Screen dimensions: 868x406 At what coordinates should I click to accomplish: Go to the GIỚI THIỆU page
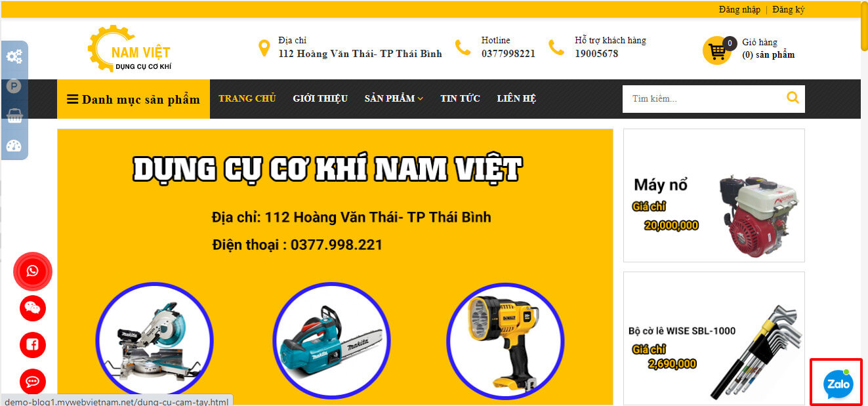tap(320, 98)
